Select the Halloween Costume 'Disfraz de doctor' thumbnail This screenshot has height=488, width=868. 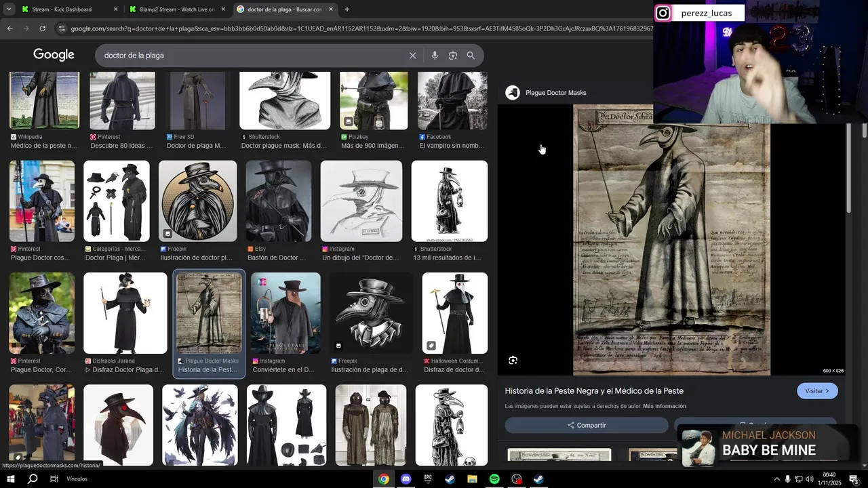point(455,313)
